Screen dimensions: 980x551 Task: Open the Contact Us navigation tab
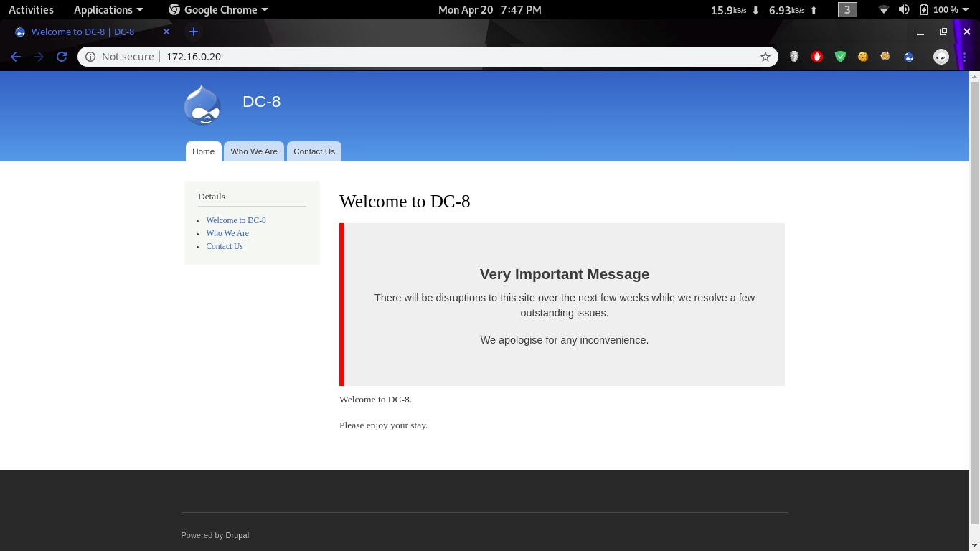point(314,151)
